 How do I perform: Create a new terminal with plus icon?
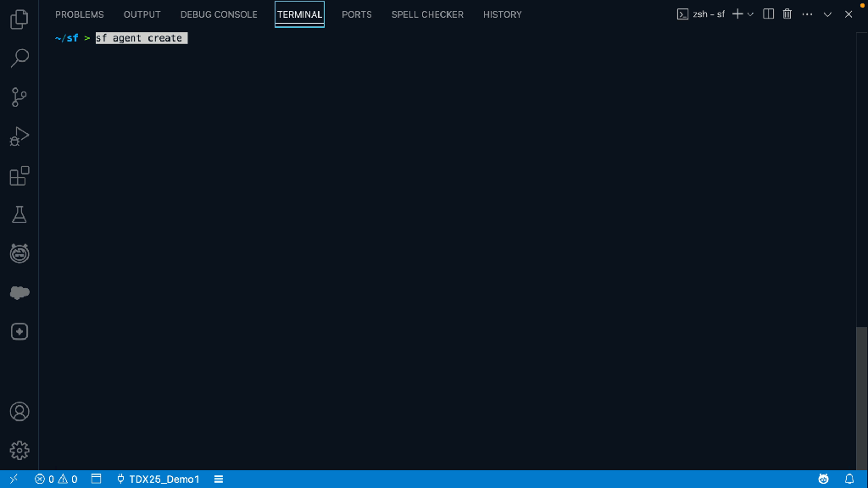click(737, 14)
